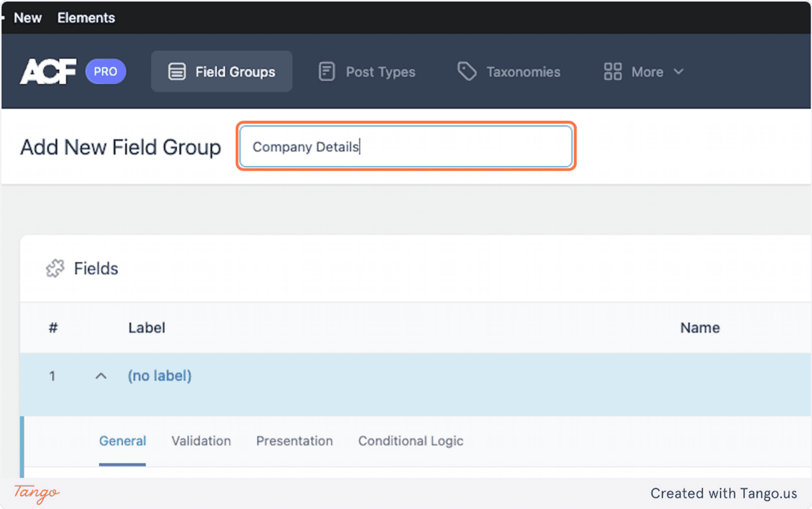Open the More dropdown
The width and height of the screenshot is (812, 509).
click(647, 71)
